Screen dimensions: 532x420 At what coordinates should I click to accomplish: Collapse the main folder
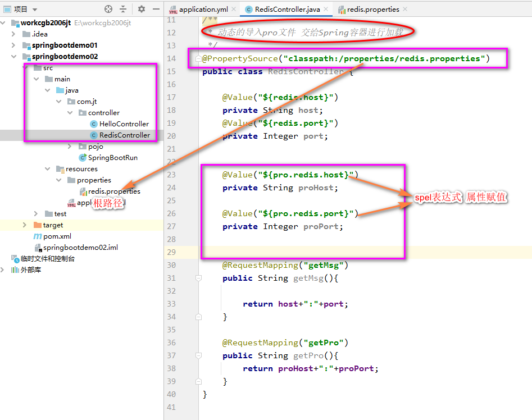pos(37,79)
